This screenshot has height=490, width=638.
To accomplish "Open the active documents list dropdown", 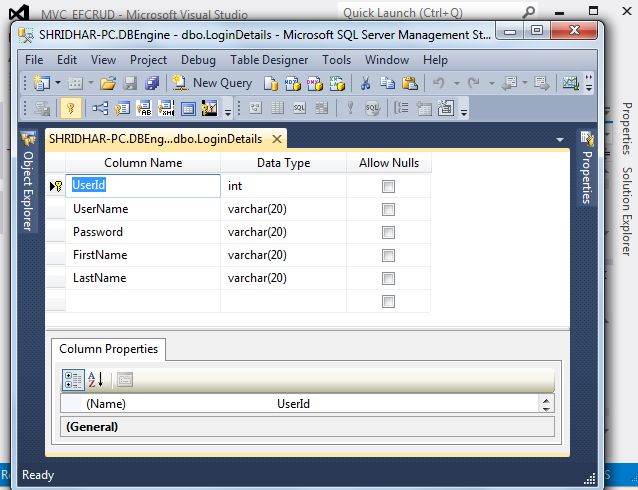I will click(x=560, y=140).
